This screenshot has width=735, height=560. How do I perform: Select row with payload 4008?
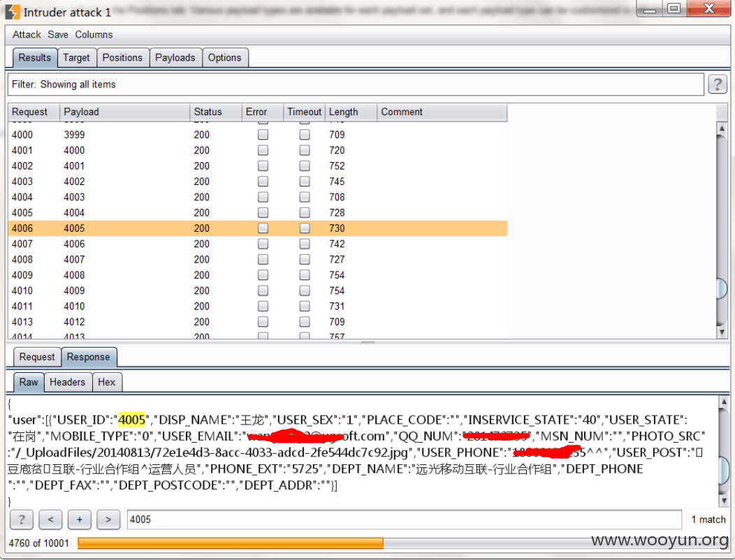(x=258, y=275)
